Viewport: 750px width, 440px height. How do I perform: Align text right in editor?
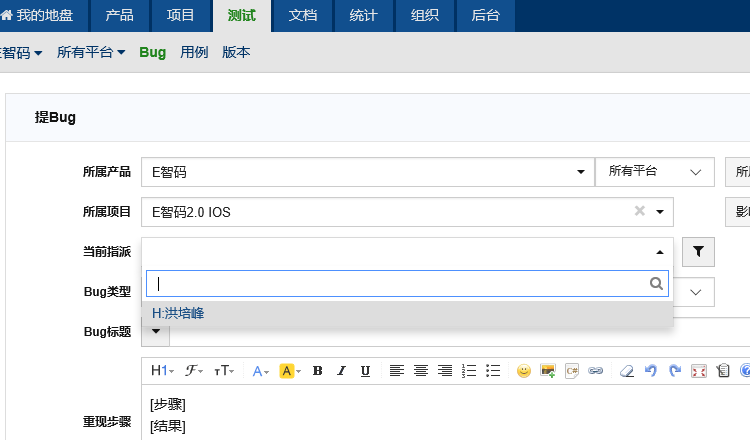point(445,371)
